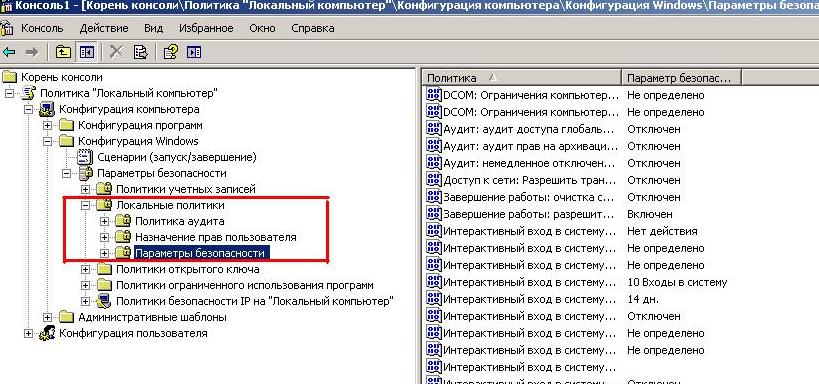Click the scroll icon of Политика "Локальный компьютер"

28,94
